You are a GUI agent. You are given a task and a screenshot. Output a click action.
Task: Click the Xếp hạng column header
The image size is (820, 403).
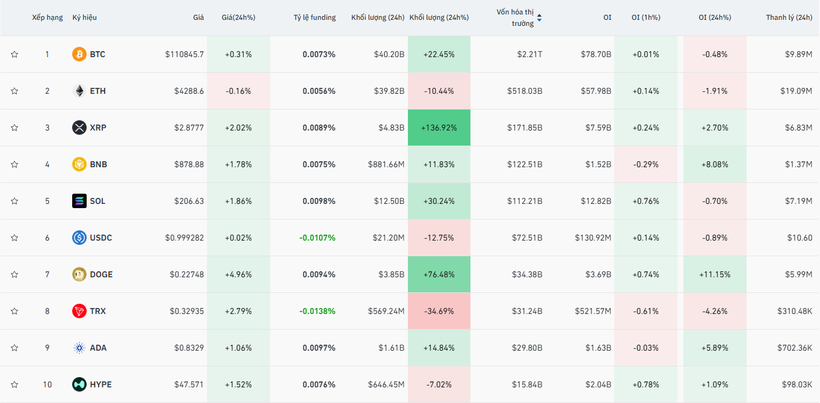tap(46, 18)
